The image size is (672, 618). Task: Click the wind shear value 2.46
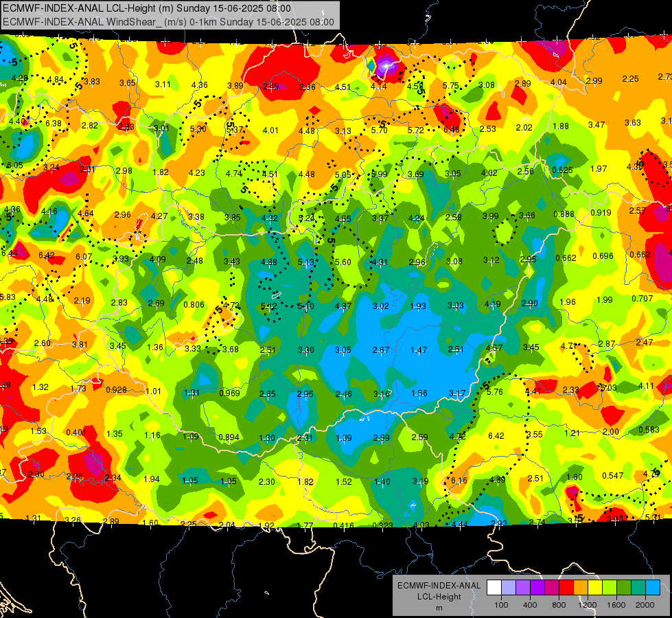[x=343, y=393]
